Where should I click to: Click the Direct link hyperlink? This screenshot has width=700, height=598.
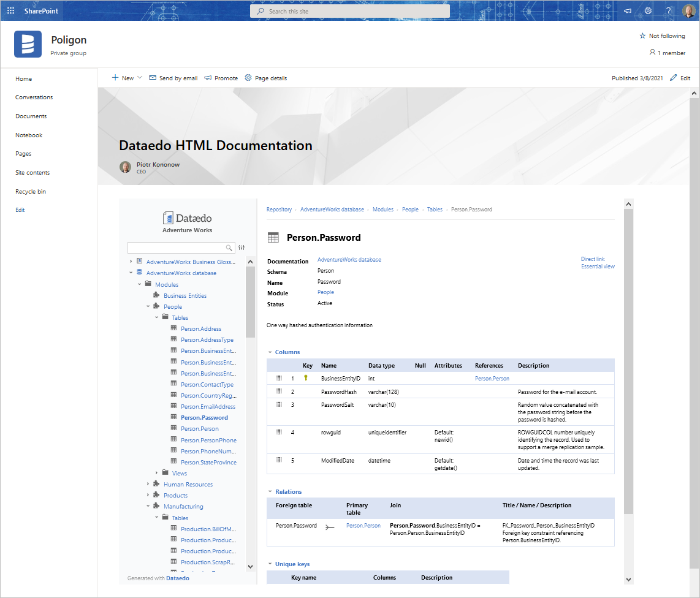point(593,259)
